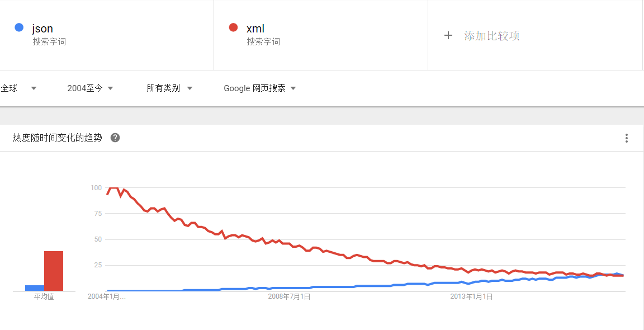This screenshot has width=644, height=330.
Task: Open the help question mark icon
Action: [x=115, y=138]
